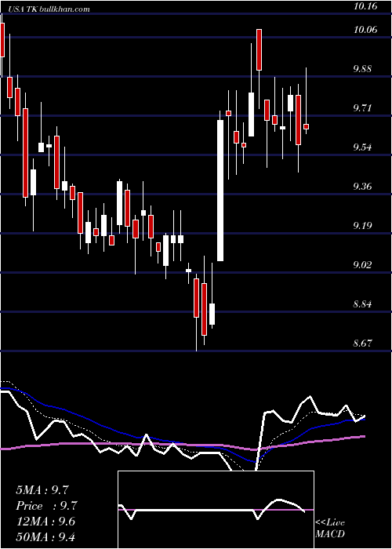Select the 9.71 price axis label

click(362, 108)
